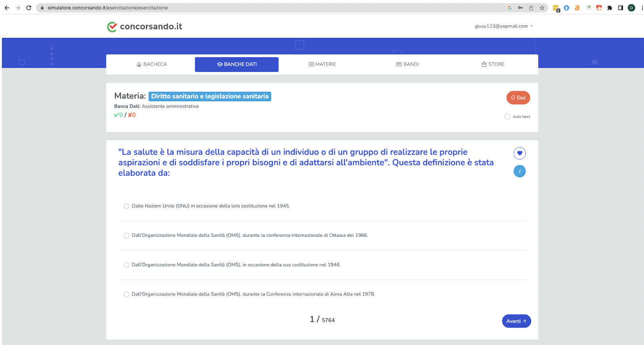
Task: Open the Chrome side panel icon
Action: tap(620, 8)
